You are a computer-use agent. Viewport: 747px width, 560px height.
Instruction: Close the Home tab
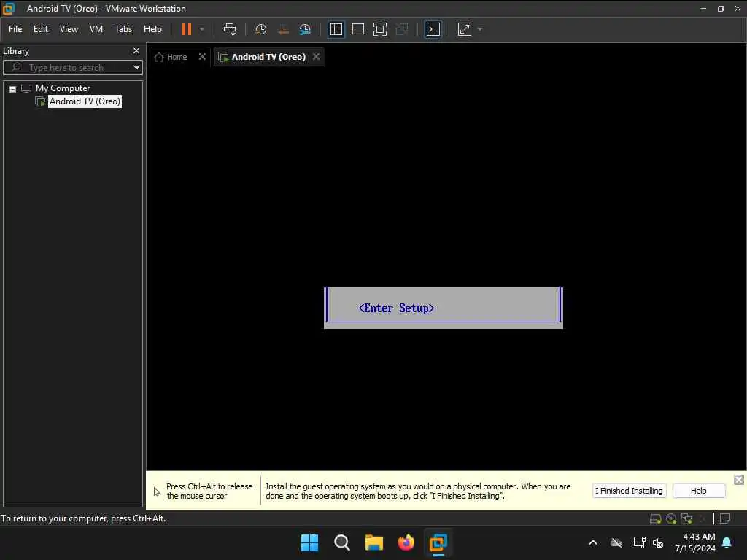point(202,57)
